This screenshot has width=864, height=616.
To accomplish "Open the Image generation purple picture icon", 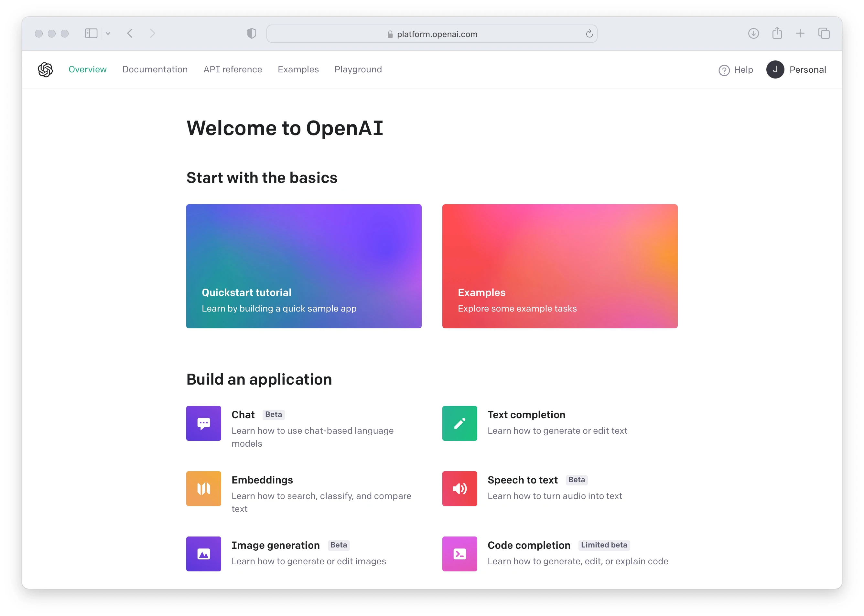I will click(203, 554).
